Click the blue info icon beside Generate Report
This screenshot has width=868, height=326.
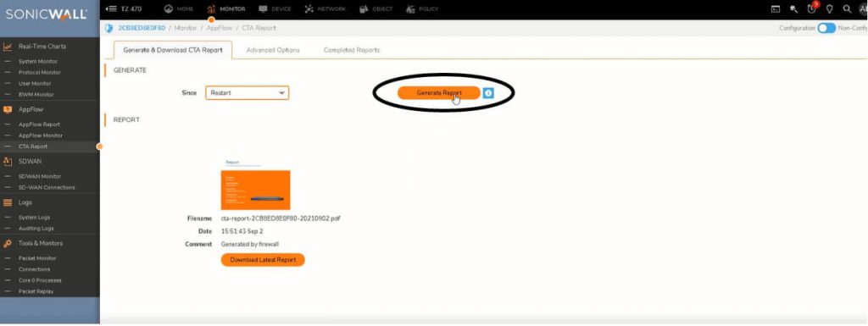[x=488, y=93]
